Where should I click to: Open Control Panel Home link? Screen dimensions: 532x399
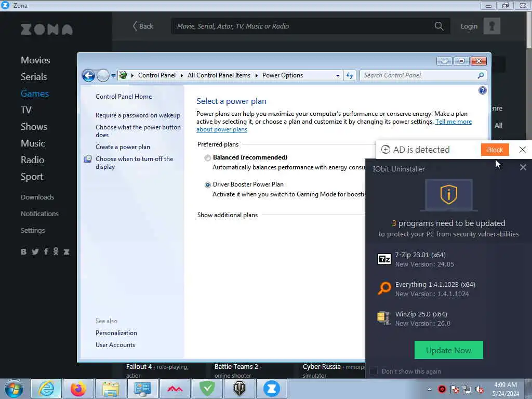[124, 97]
